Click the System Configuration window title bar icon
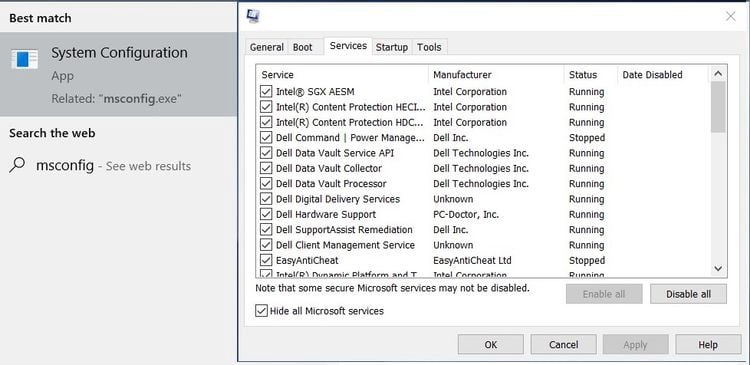Screen dimensions: 750x365 253,16
